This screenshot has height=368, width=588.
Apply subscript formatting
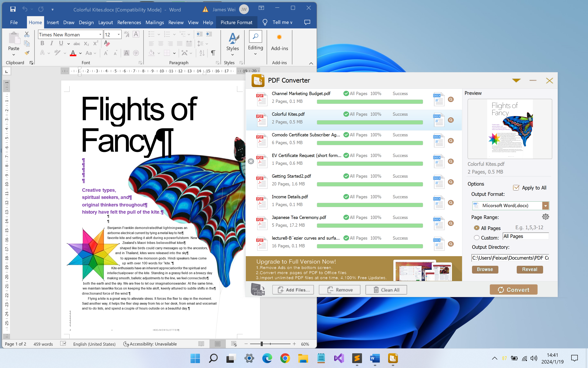[86, 44]
